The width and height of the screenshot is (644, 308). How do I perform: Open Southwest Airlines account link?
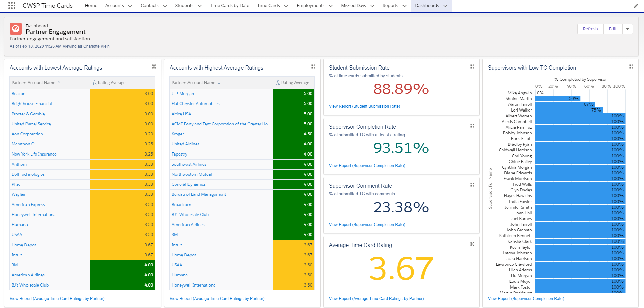(x=189, y=164)
